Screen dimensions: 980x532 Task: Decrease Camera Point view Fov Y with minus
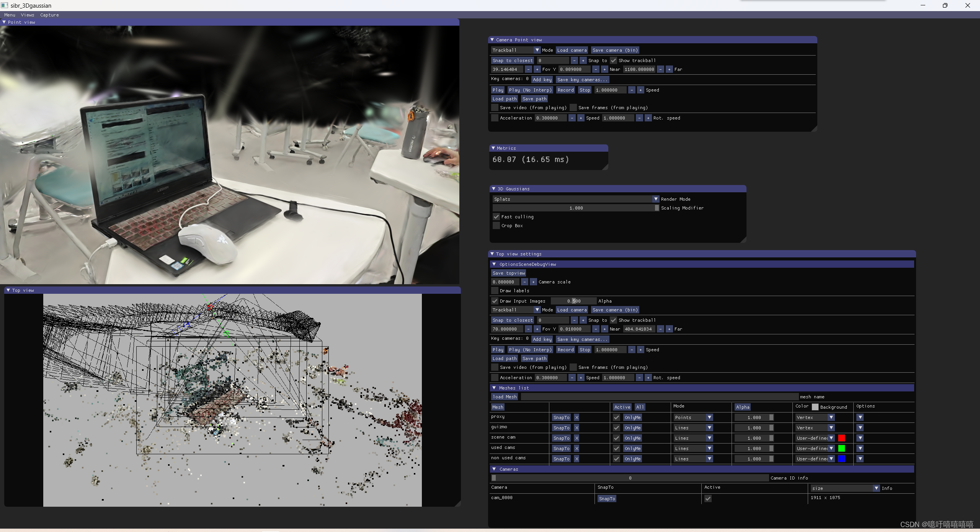pyautogui.click(x=528, y=69)
